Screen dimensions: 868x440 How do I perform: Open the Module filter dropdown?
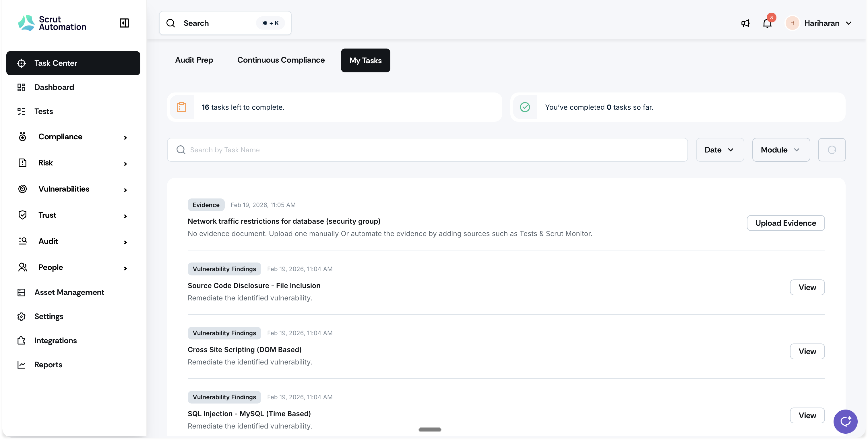[781, 150]
